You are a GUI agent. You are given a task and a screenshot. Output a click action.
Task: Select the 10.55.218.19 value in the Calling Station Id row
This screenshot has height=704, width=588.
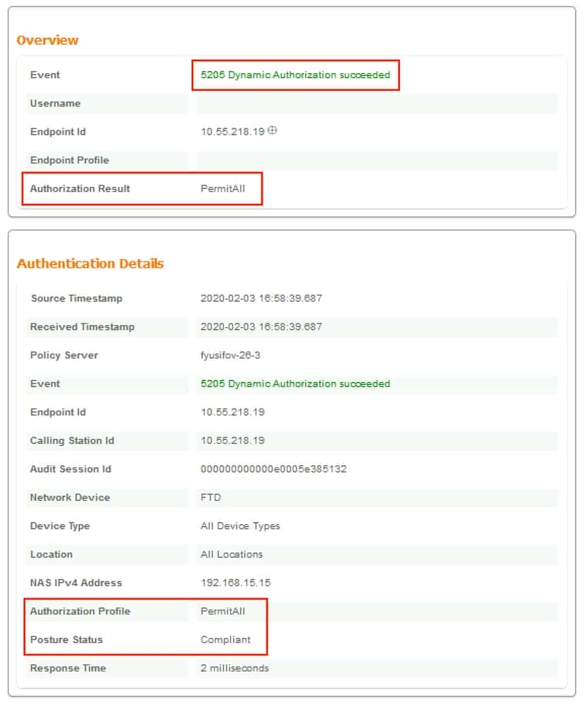tap(232, 440)
